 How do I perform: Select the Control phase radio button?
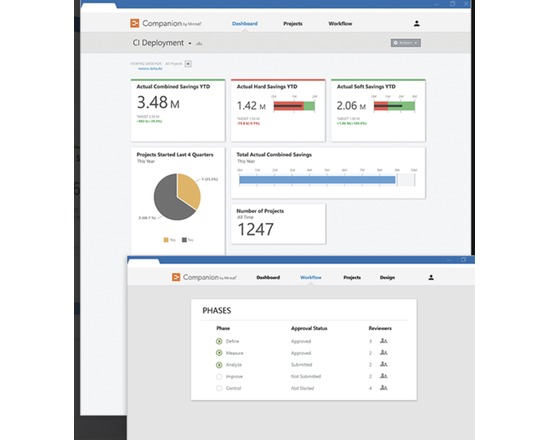click(x=219, y=388)
